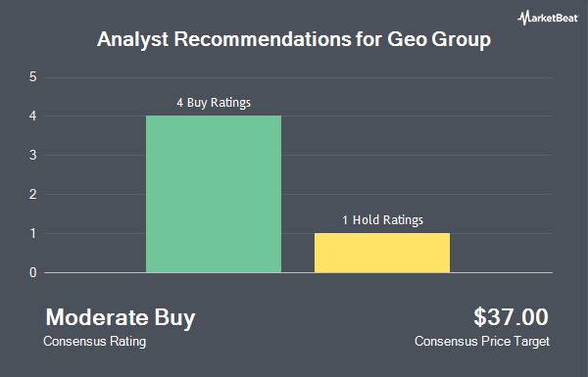Click the y-axis label 0

[33, 272]
